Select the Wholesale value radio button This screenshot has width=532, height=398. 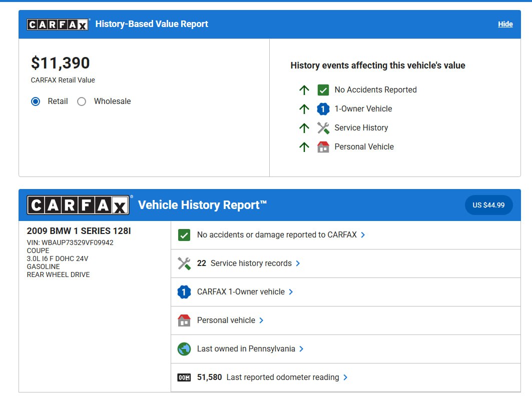click(82, 101)
